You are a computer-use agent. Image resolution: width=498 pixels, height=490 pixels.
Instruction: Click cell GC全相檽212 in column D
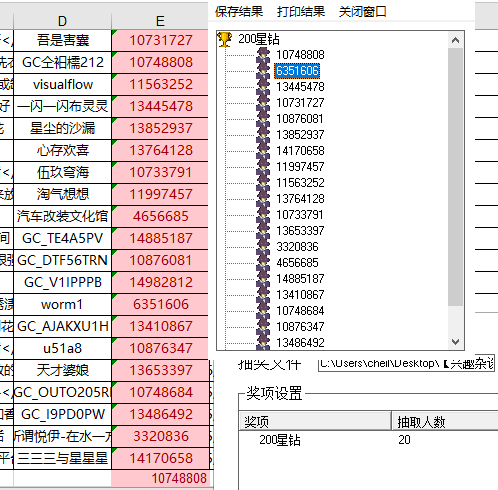tap(62, 62)
